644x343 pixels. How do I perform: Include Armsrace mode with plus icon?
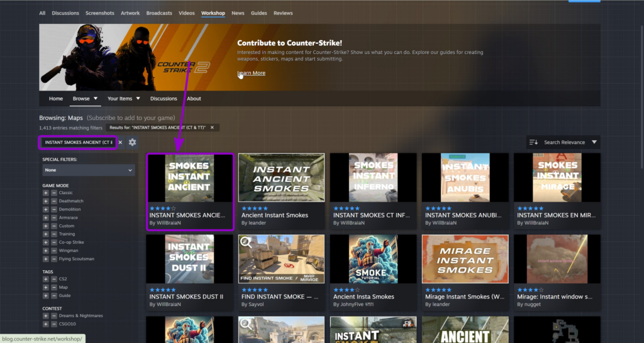pos(45,217)
